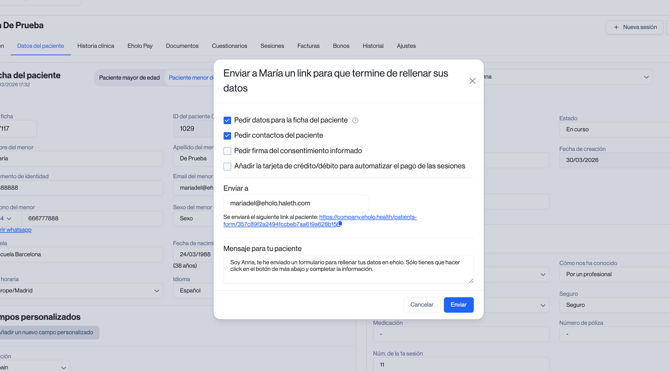Click the Enviar a email field
This screenshot has height=371, width=670.
296,203
